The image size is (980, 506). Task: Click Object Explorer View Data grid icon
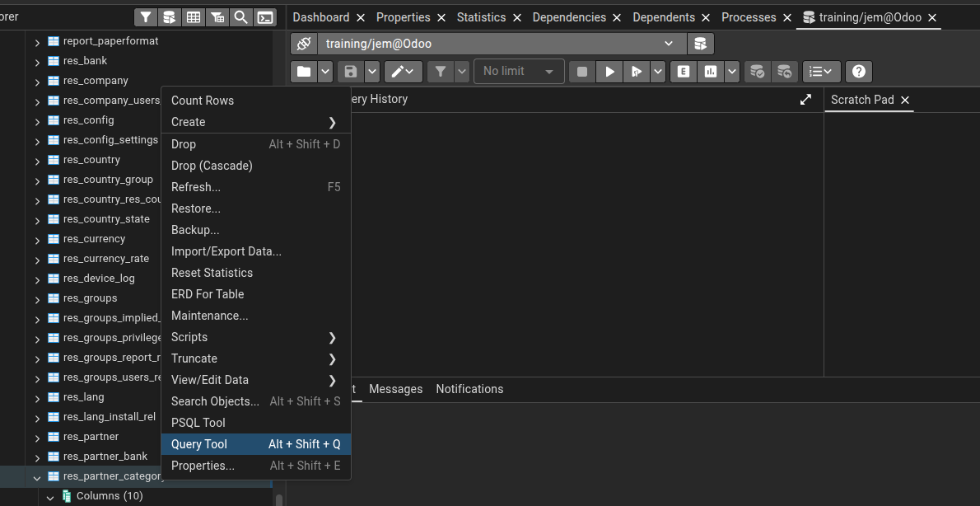click(194, 17)
